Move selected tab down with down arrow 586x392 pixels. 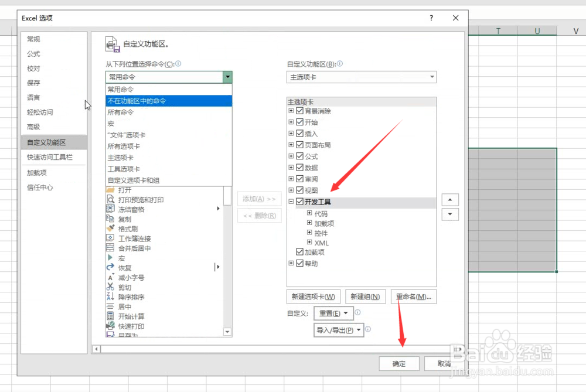[x=450, y=214]
